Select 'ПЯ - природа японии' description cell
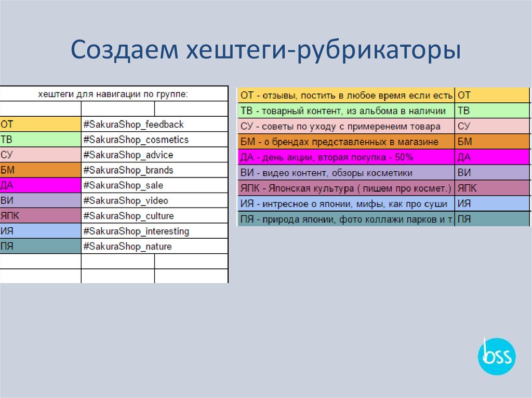This screenshot has width=532, height=398. click(346, 219)
